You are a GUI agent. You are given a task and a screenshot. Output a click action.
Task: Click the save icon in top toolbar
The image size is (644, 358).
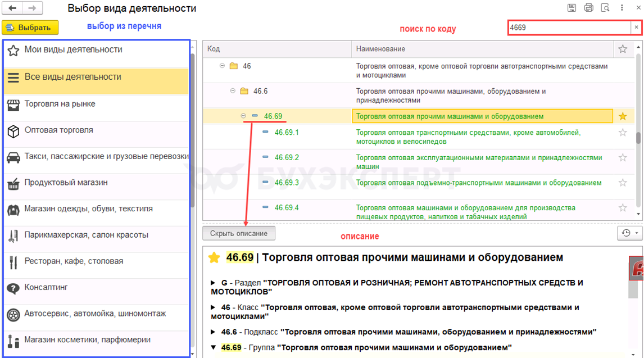click(x=572, y=8)
